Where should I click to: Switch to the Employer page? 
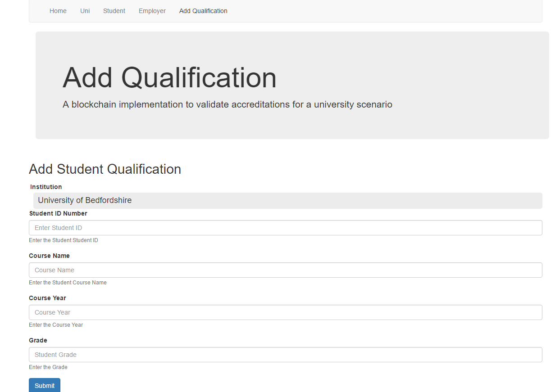click(152, 11)
